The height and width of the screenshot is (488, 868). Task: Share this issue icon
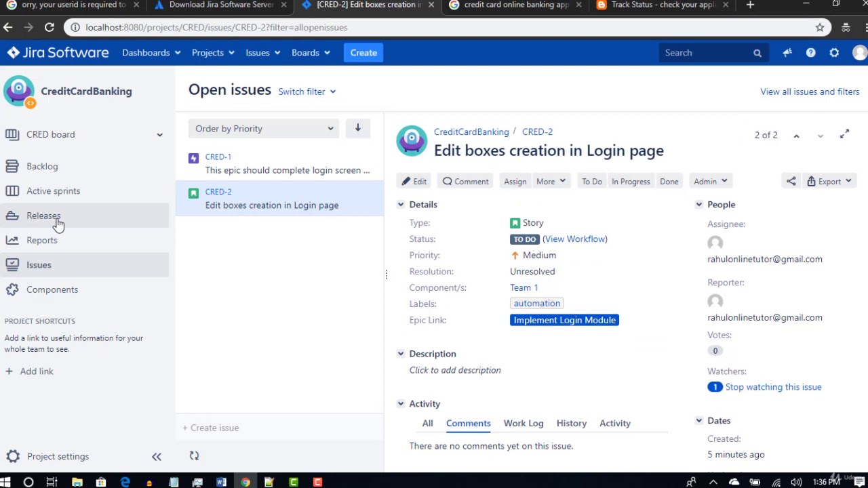click(791, 182)
